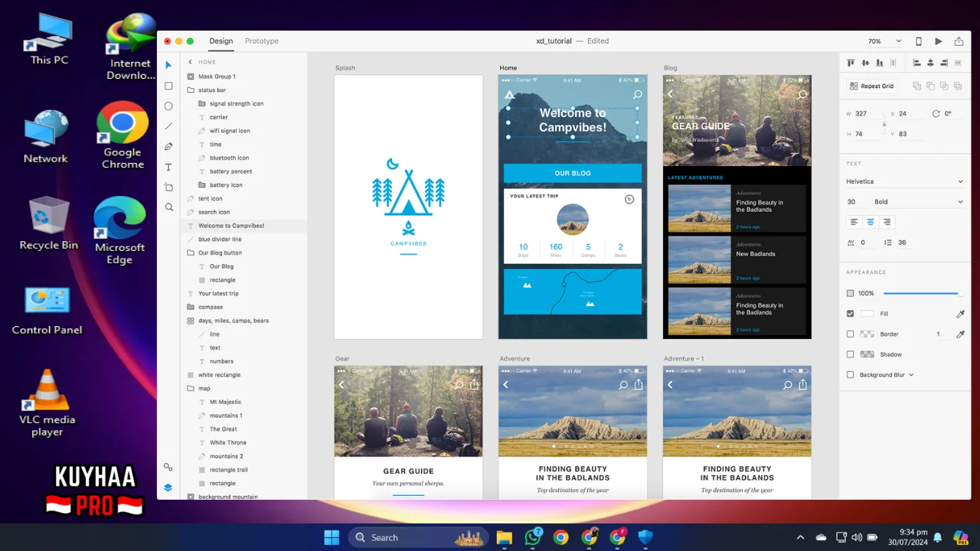Select the status bar folder layer
Screen dimensions: 980x551
[x=243, y=90]
